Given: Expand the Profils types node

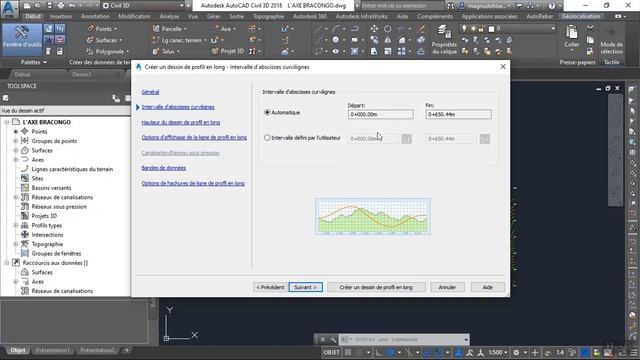Looking at the screenshot, I should coord(16,225).
